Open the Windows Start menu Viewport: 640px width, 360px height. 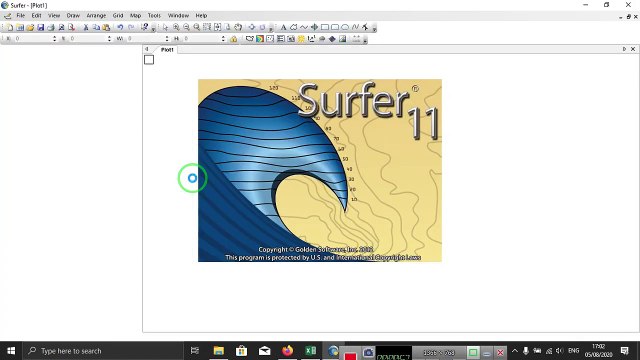click(11, 351)
